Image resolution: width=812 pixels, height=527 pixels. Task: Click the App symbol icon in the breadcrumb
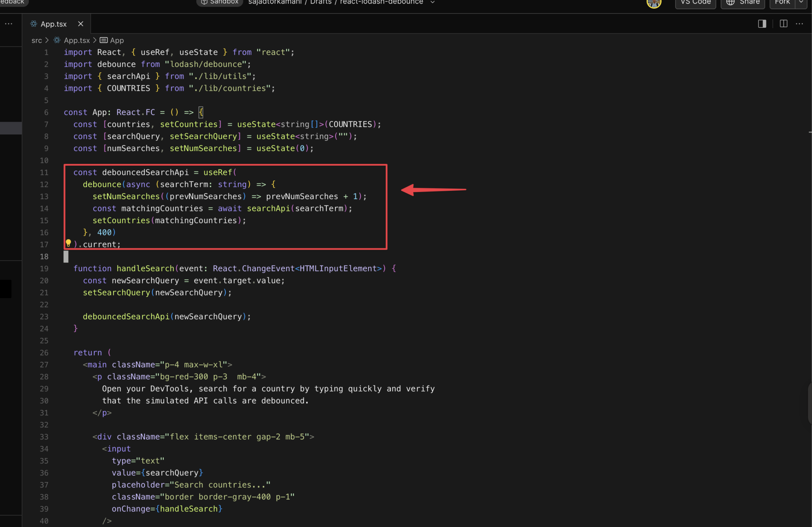(103, 40)
